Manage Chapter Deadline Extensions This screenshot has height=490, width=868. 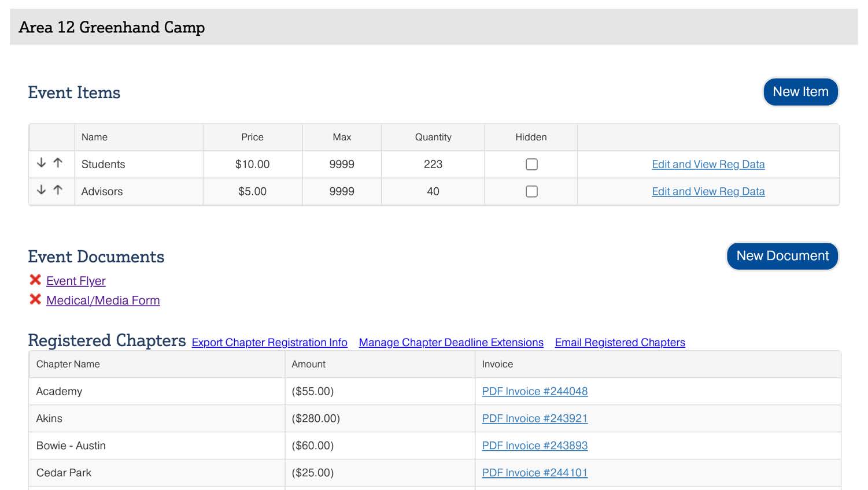(451, 343)
